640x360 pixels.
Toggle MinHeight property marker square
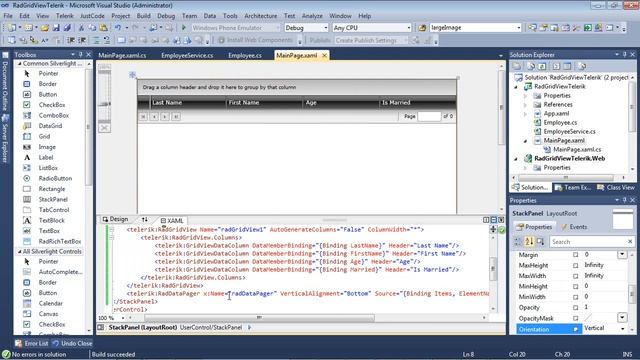point(575,287)
